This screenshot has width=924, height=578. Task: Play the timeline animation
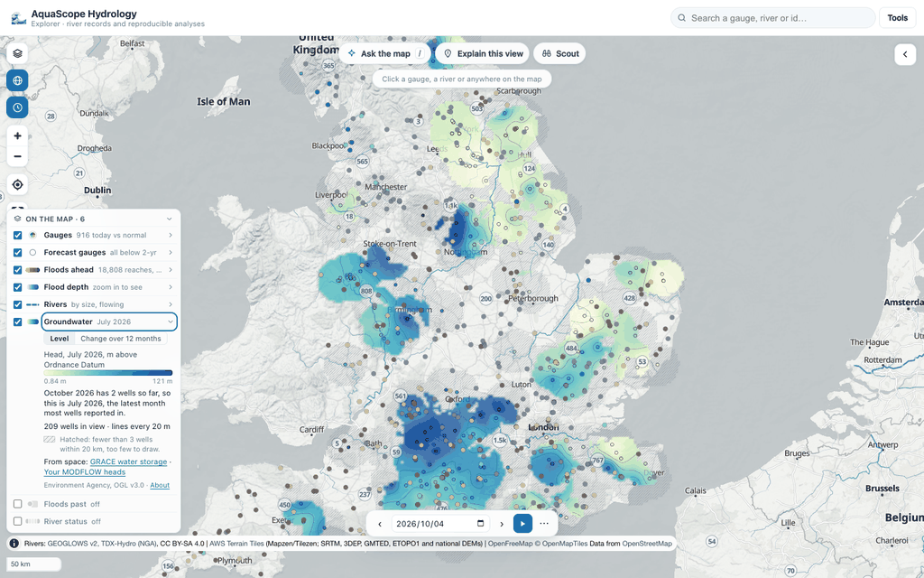[522, 524]
